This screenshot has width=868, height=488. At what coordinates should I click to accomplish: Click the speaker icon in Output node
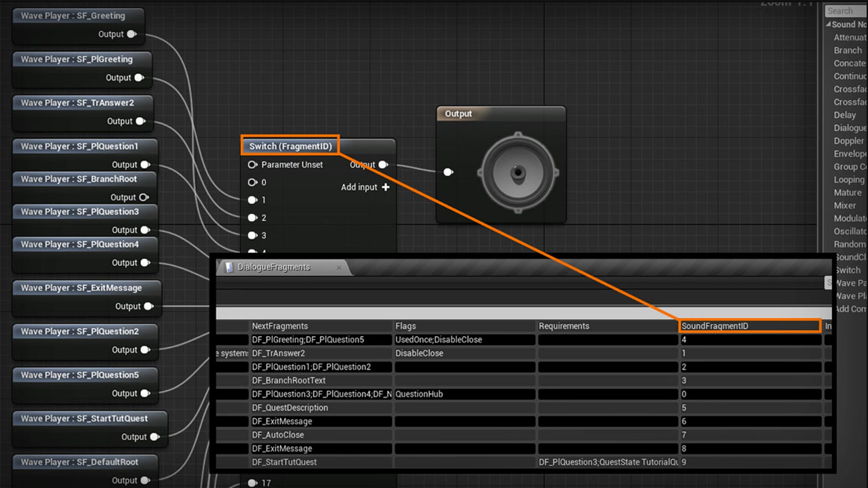coord(517,172)
